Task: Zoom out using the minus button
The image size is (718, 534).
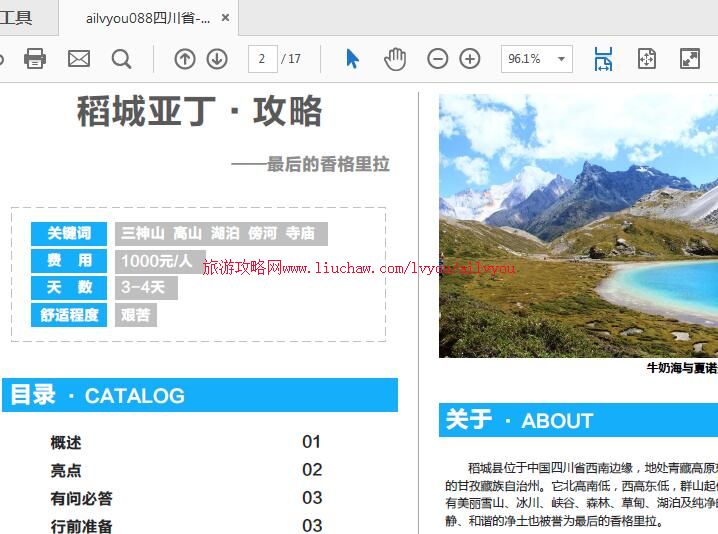Action: point(437,59)
